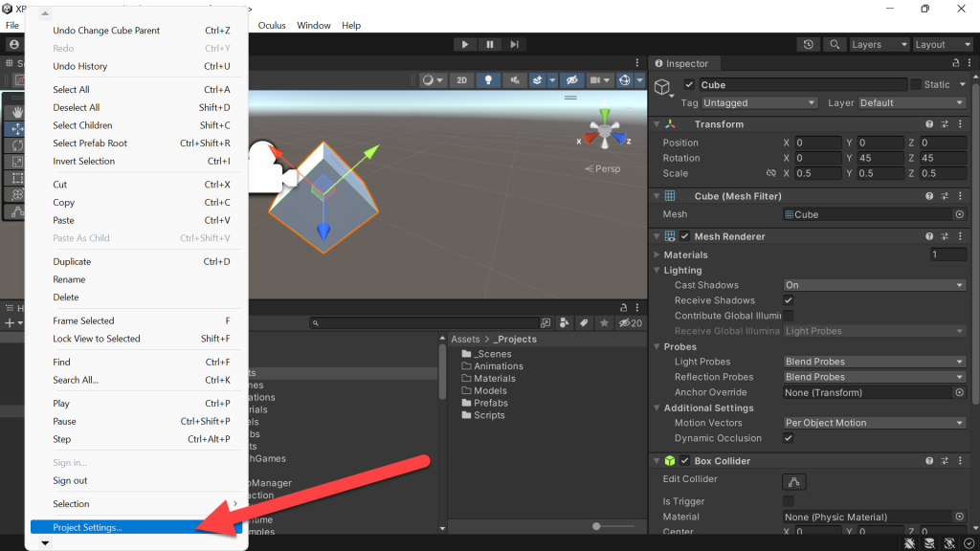Toggle the Box Collider enabled checkbox
The image size is (980, 551).
click(x=684, y=460)
